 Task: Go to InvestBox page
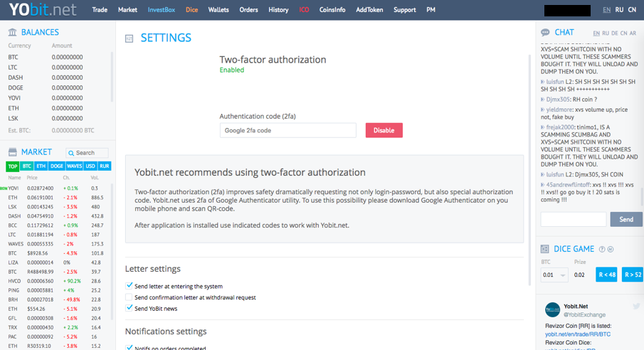[162, 9]
